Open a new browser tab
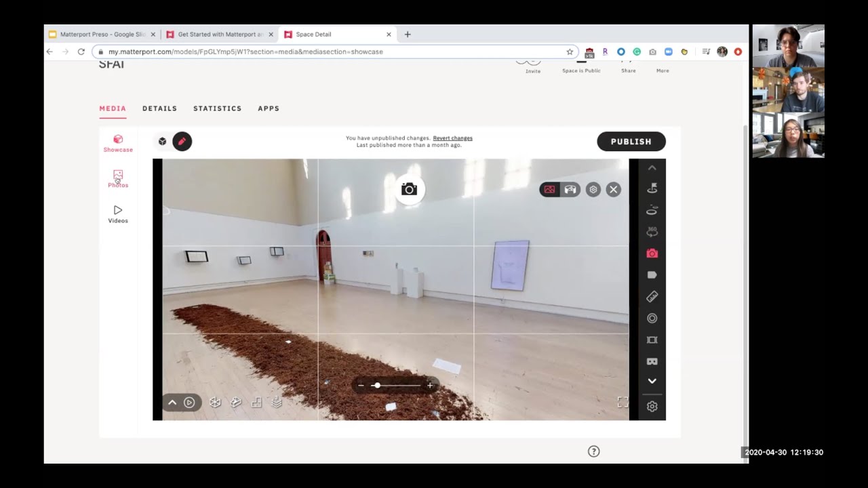Viewport: 868px width, 488px height. 408,35
